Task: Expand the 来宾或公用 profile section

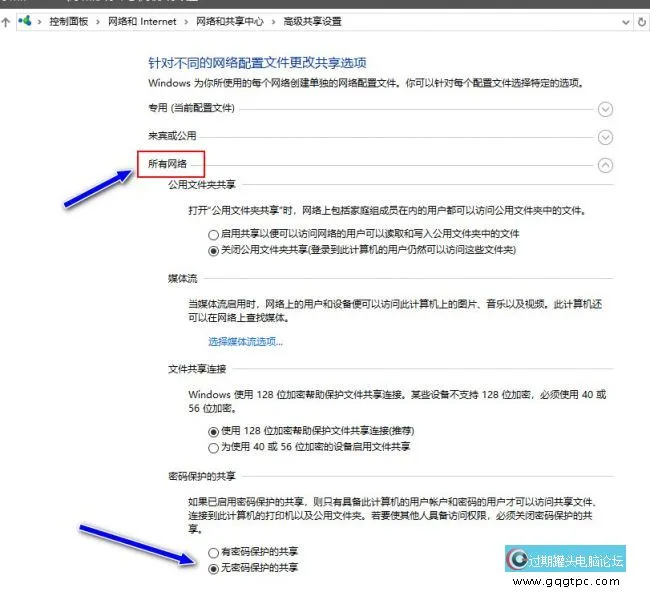Action: [x=604, y=137]
